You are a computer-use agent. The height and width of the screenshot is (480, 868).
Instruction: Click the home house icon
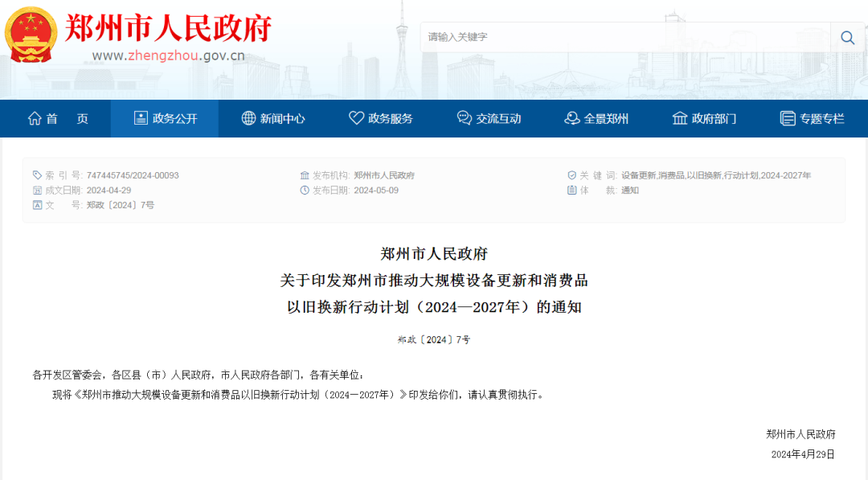[x=35, y=118]
